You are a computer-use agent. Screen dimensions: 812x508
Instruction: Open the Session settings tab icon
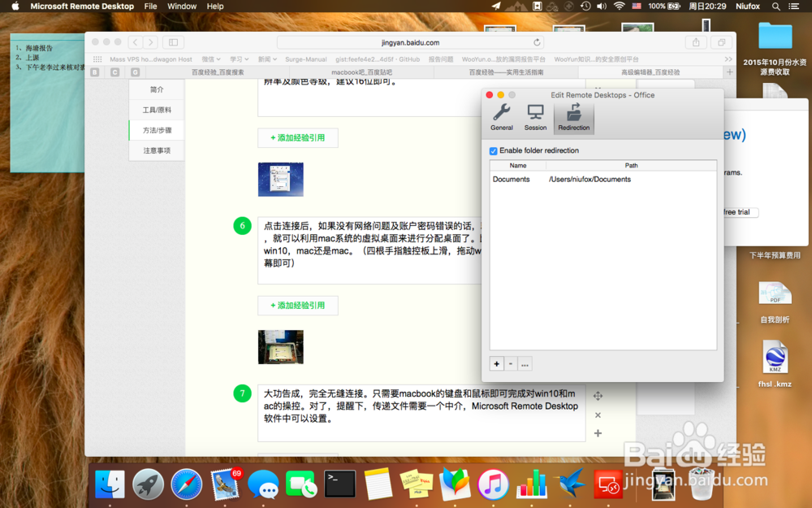(535, 116)
